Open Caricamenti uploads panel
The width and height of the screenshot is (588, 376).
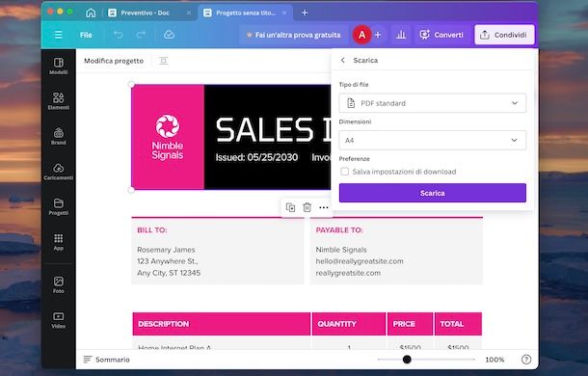click(x=59, y=172)
